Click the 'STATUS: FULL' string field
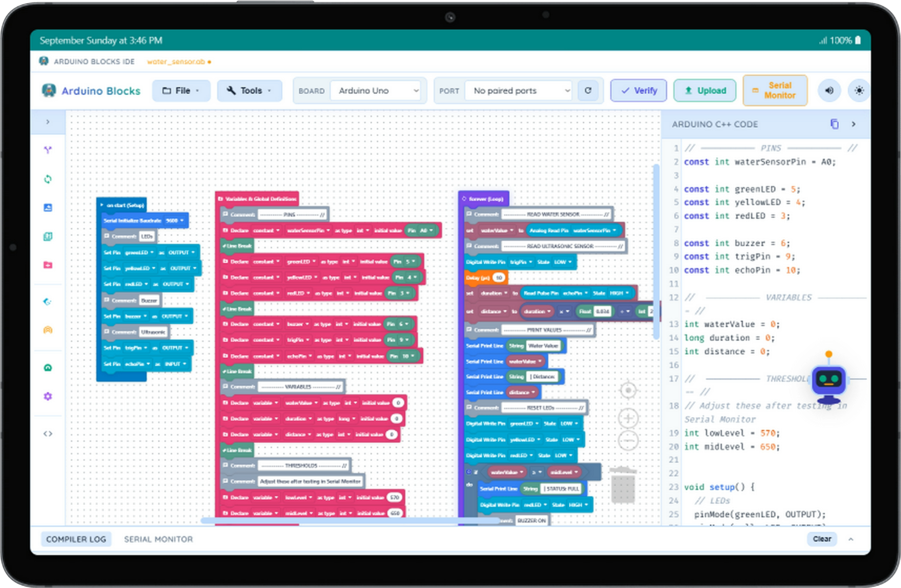 [561, 489]
